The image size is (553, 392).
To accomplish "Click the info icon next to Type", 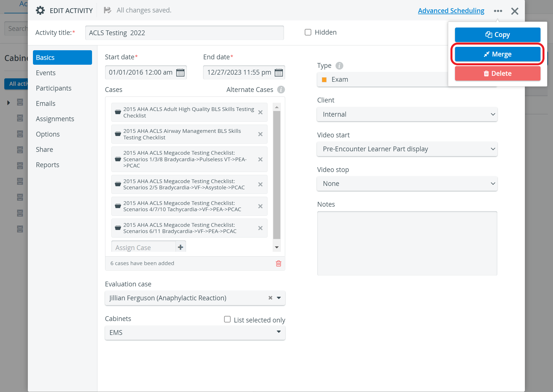I will click(x=339, y=66).
